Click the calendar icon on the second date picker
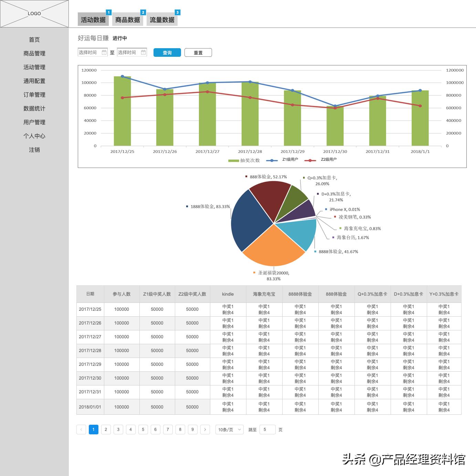Image resolution: width=476 pixels, height=476 pixels. click(x=143, y=52)
